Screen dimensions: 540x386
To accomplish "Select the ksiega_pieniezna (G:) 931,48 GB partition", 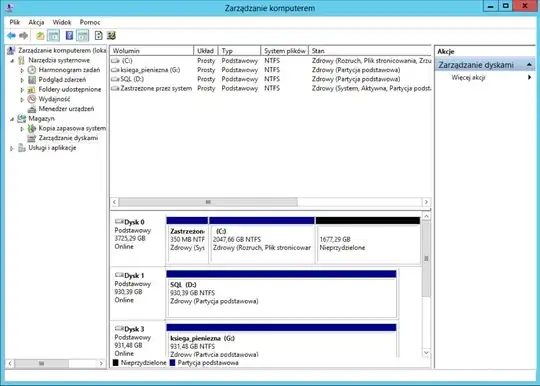I will point(281,341).
